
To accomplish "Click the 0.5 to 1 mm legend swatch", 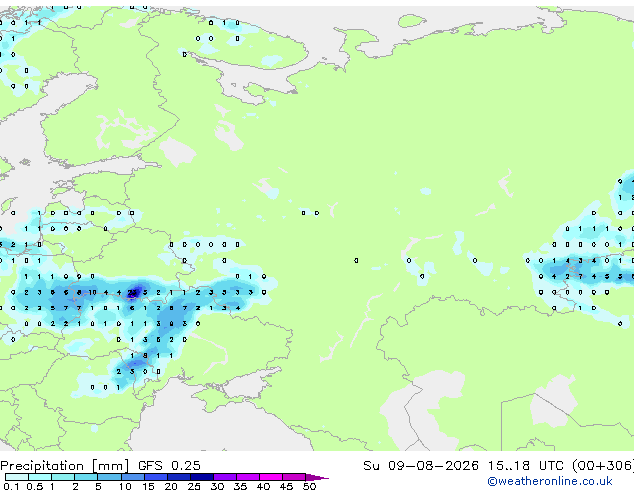I will click(x=40, y=477).
